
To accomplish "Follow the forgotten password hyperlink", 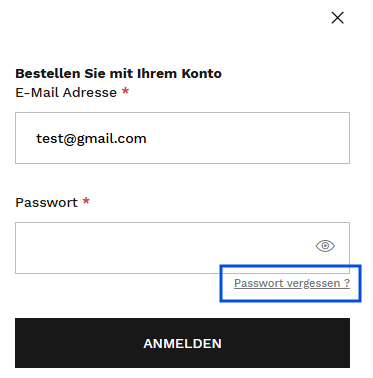I will point(292,283).
